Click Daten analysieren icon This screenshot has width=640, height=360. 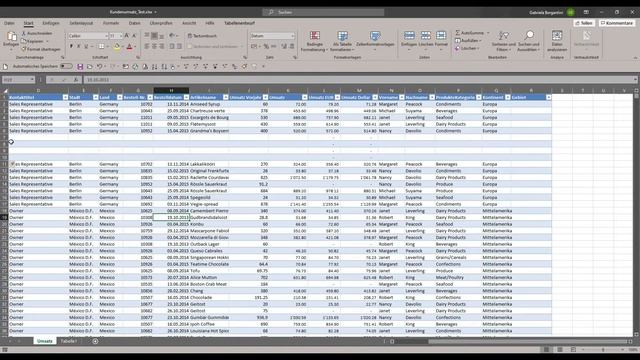[x=557, y=36]
